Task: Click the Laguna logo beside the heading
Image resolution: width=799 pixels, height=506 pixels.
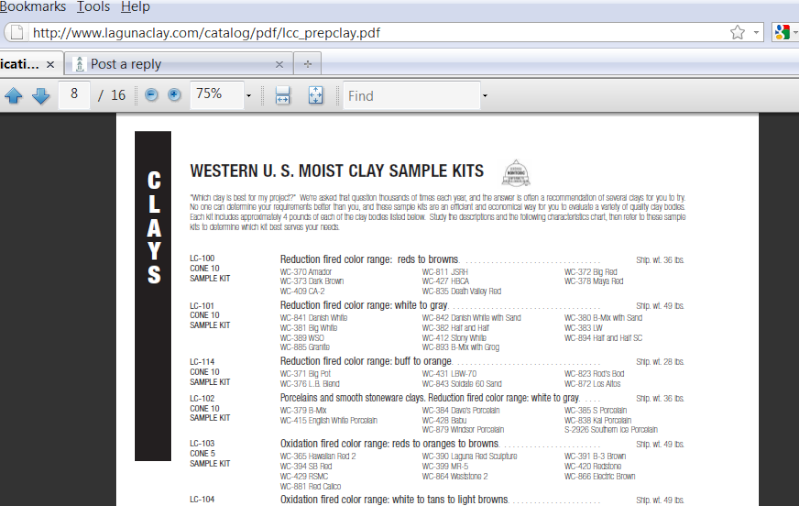Action: point(516,173)
